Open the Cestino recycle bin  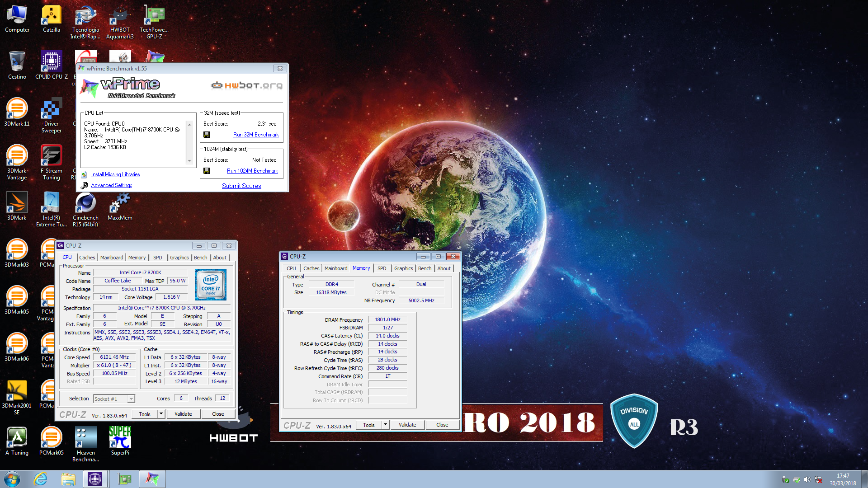17,66
